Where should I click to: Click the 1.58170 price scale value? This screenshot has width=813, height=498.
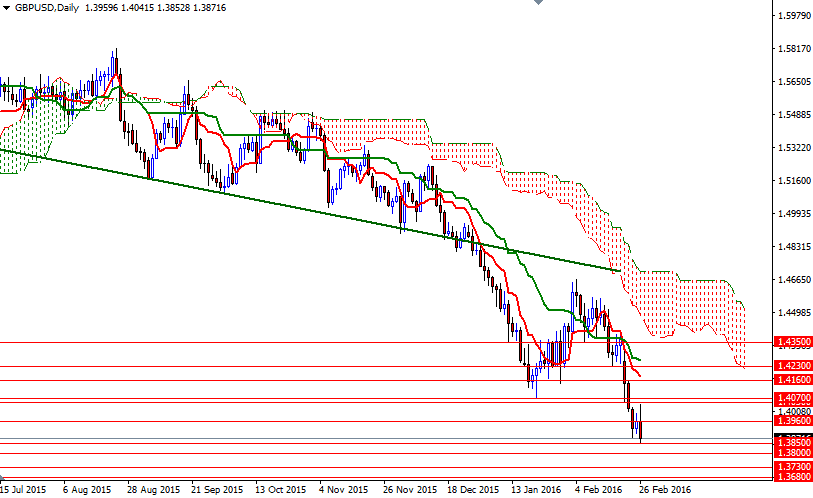click(794, 49)
